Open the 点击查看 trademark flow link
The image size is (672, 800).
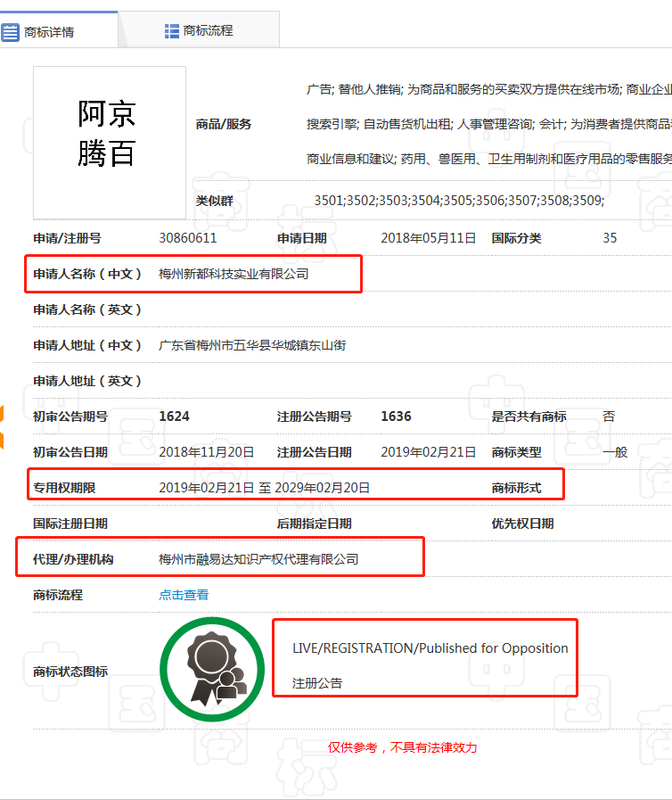click(x=184, y=595)
